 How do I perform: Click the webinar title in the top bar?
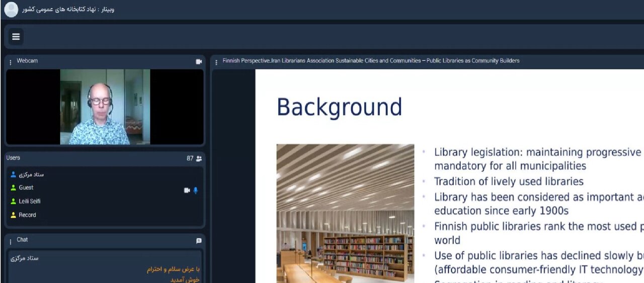(68, 9)
